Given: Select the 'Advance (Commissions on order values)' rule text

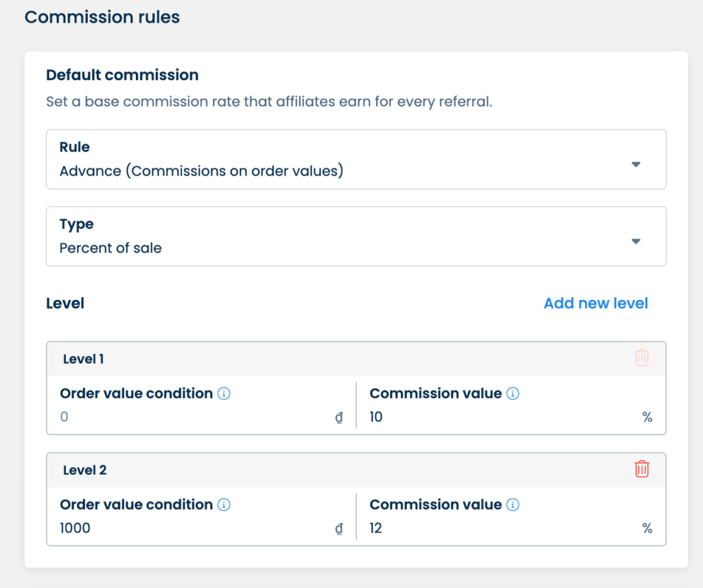Looking at the screenshot, I should pyautogui.click(x=201, y=172).
